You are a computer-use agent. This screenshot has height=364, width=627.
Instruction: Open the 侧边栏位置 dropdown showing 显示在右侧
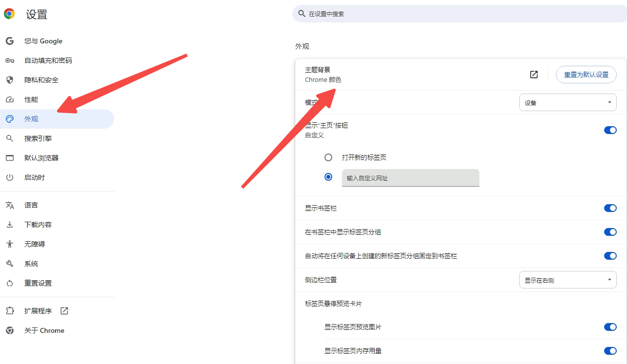(568, 280)
